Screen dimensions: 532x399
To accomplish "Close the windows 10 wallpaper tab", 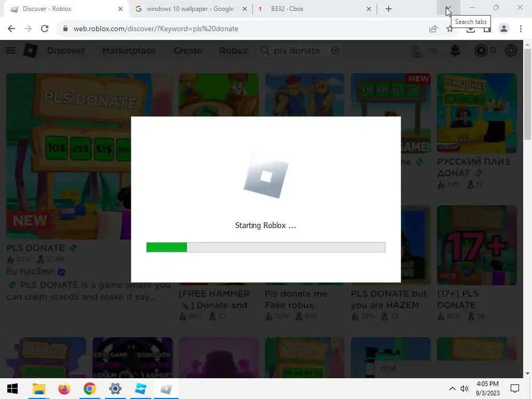I will pyautogui.click(x=245, y=9).
